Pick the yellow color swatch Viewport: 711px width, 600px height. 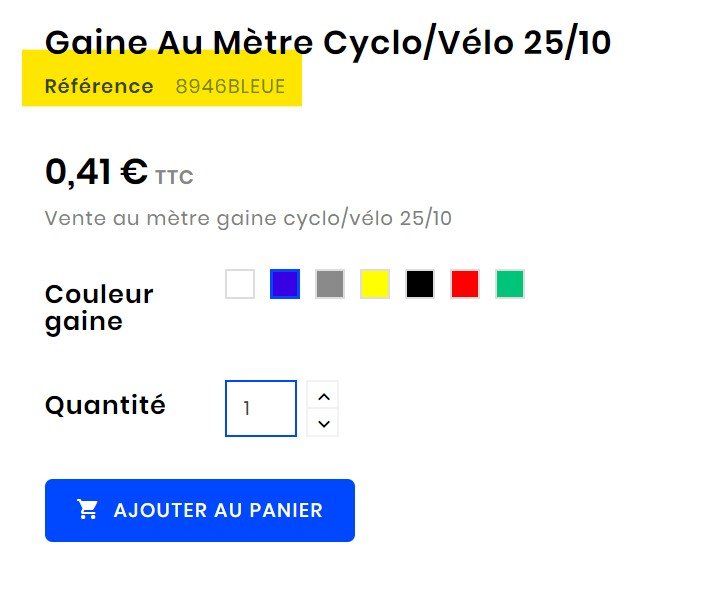coord(375,284)
